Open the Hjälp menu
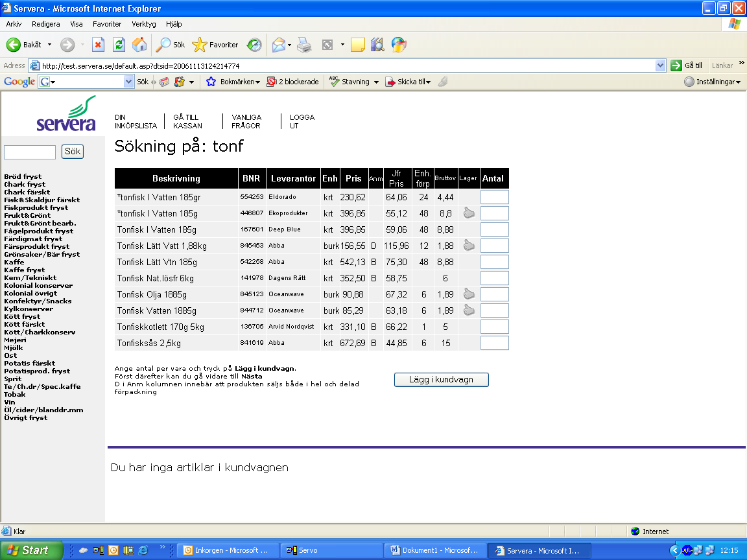The width and height of the screenshot is (747, 560). 174,24
